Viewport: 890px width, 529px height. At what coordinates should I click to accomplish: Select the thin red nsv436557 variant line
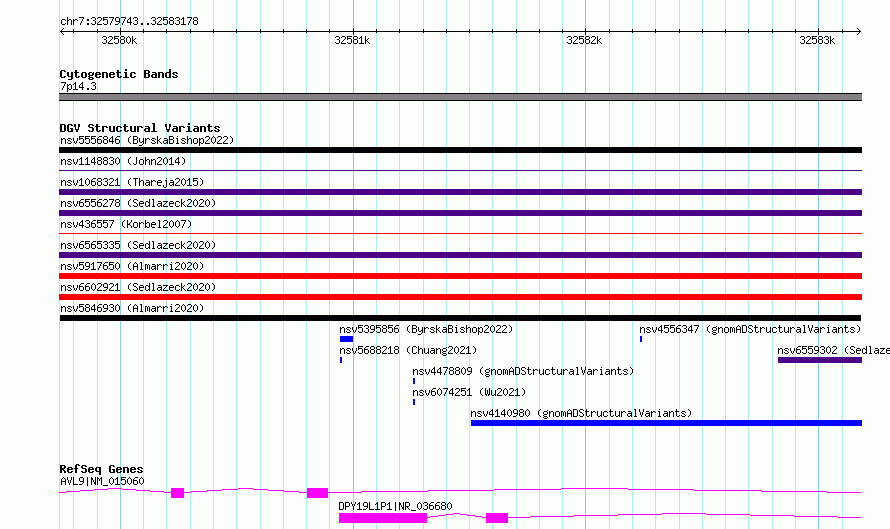click(x=460, y=233)
